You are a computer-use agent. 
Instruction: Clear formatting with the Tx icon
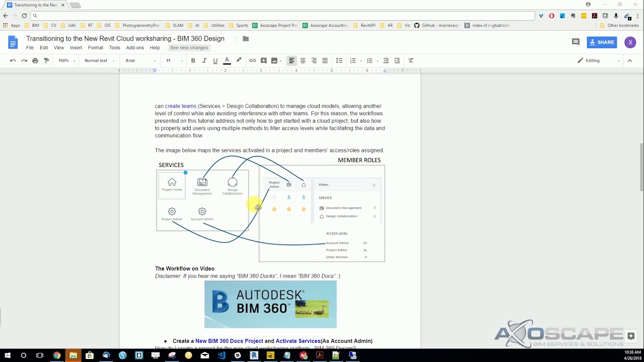[411, 60]
